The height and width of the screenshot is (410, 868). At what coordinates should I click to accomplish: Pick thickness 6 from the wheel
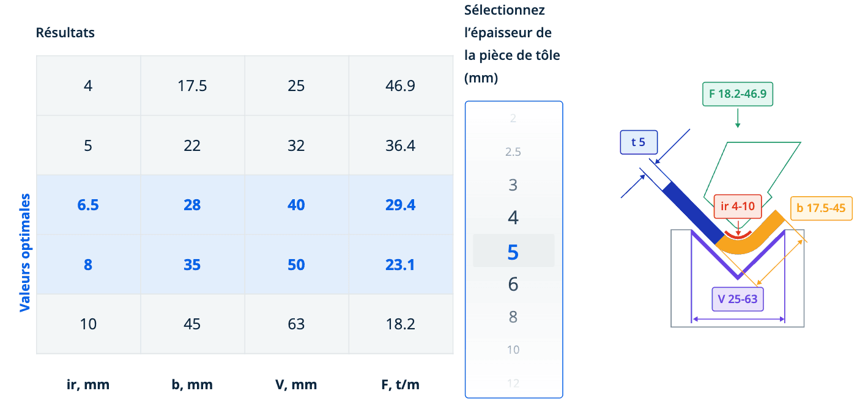513,284
